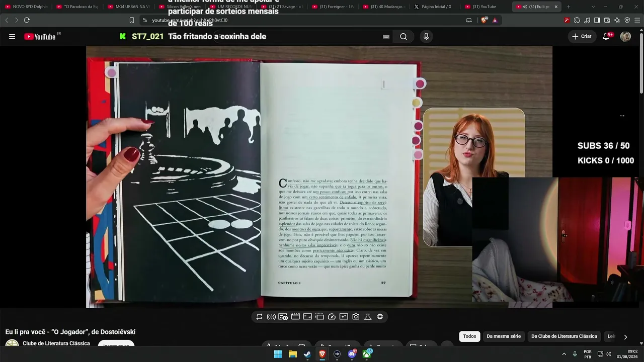
Task: Toggle the audio boost waves icon
Action: pyautogui.click(x=271, y=317)
